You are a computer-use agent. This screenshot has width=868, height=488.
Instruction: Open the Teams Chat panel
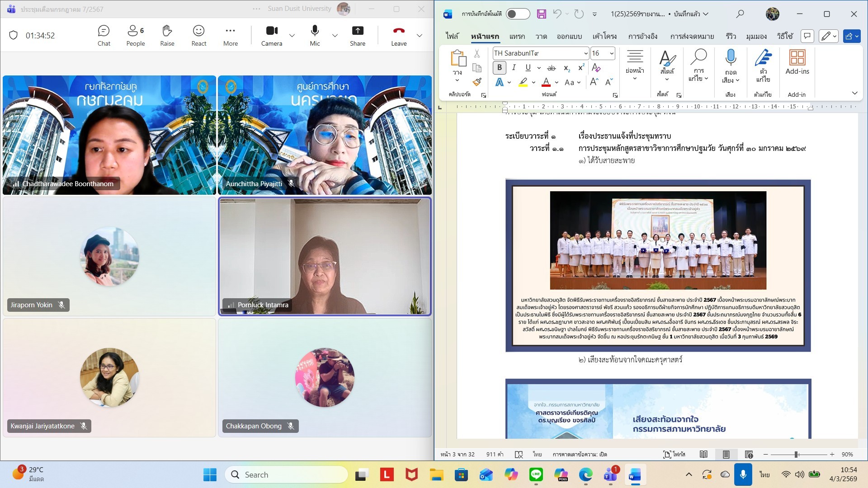click(104, 36)
